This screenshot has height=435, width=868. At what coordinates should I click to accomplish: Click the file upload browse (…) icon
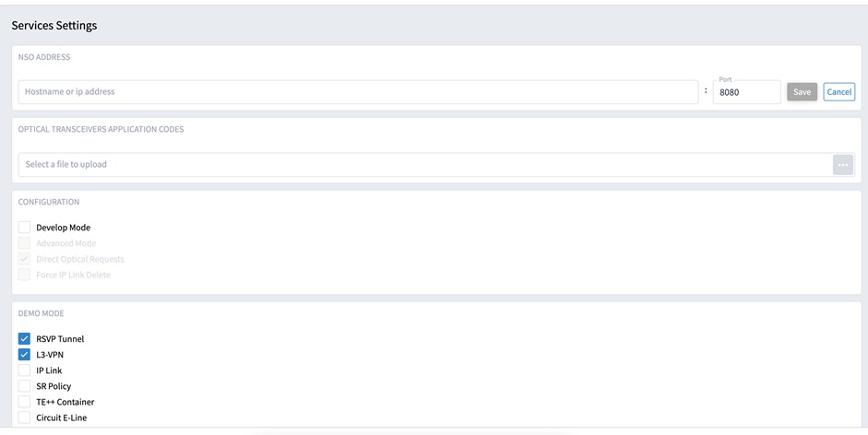pyautogui.click(x=843, y=165)
